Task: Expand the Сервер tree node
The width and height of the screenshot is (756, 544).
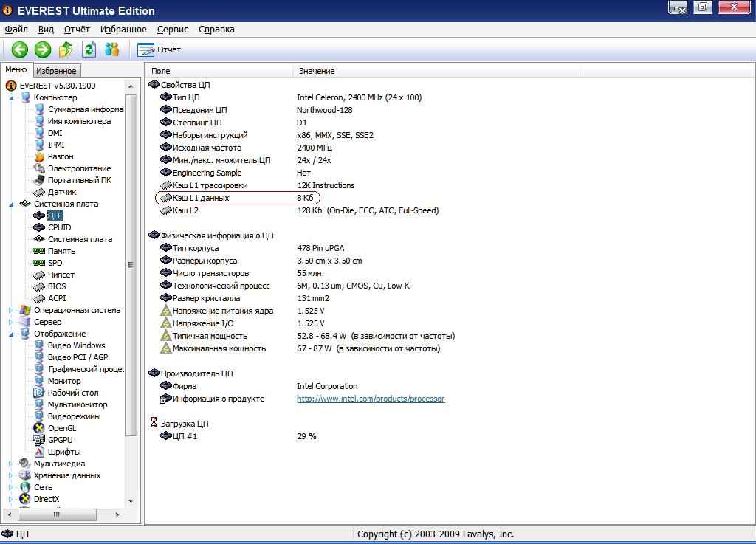Action: tap(11, 323)
